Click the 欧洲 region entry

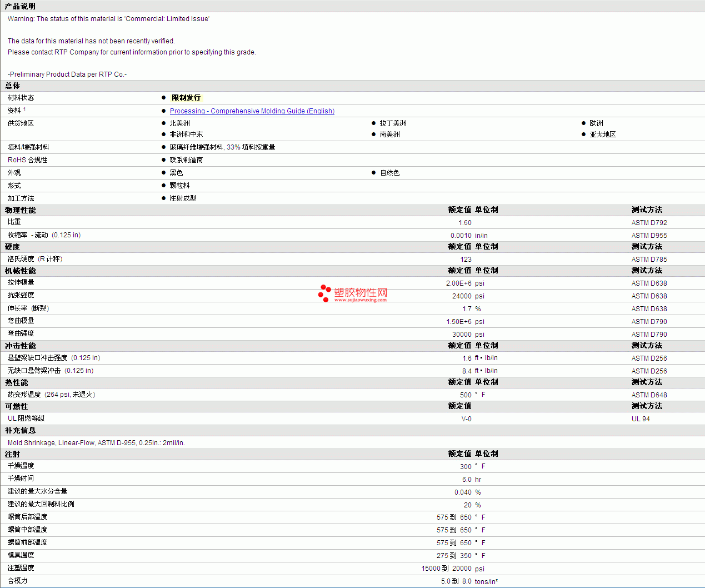pos(597,123)
